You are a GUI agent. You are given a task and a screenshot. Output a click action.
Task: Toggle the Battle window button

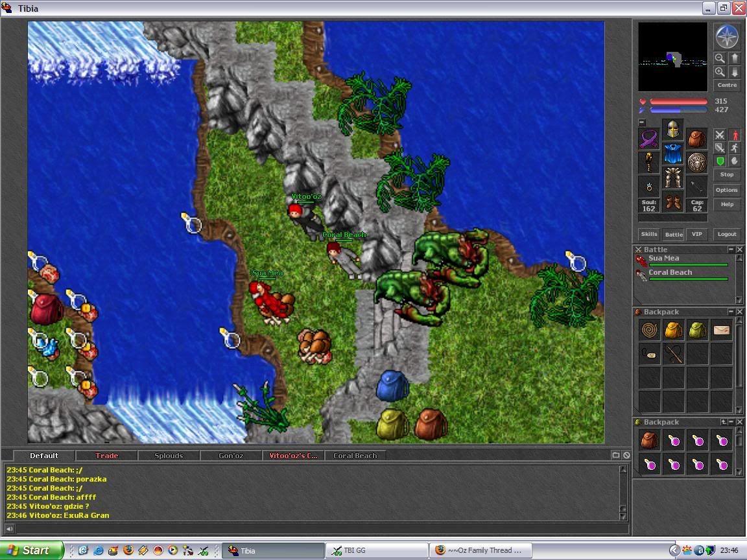[674, 234]
